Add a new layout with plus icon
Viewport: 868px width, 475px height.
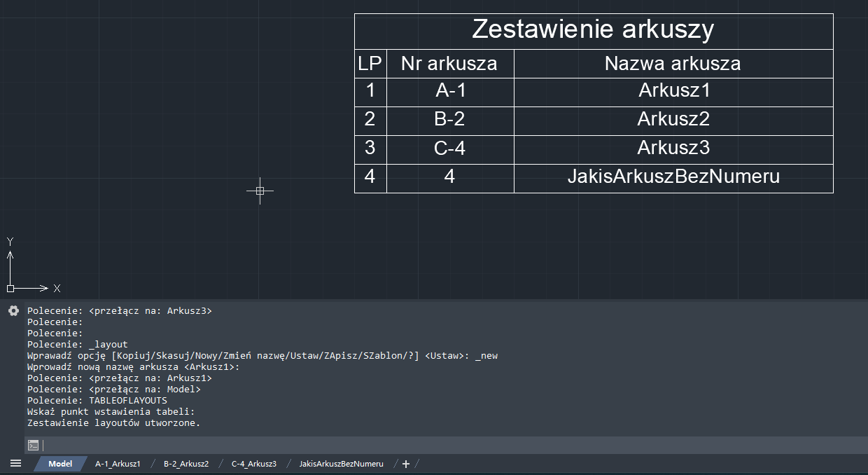point(406,464)
